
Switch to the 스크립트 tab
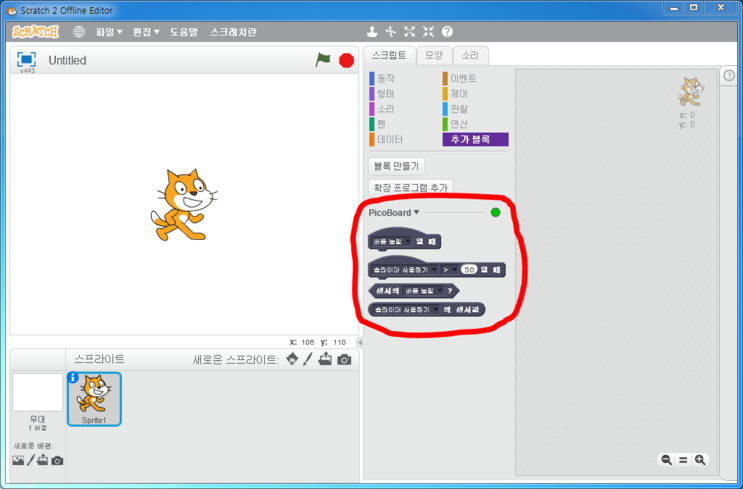click(389, 55)
